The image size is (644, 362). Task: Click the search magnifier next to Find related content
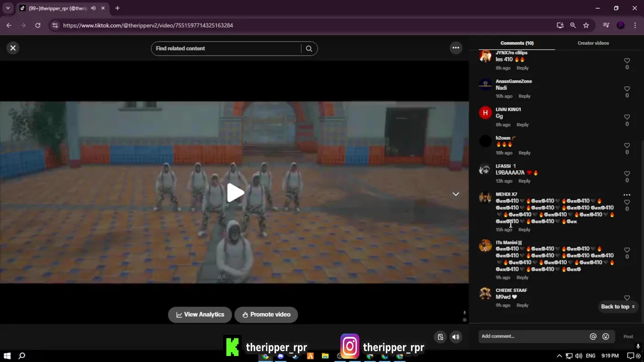(x=309, y=48)
